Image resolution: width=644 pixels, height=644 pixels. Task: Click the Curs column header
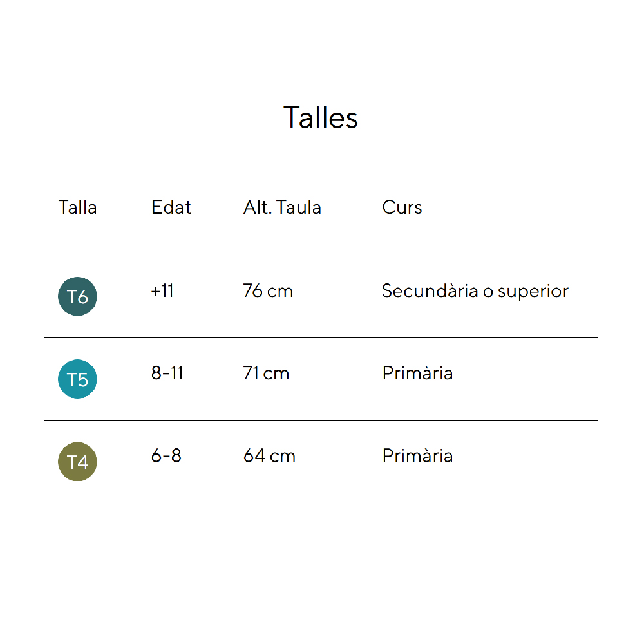pos(402,207)
